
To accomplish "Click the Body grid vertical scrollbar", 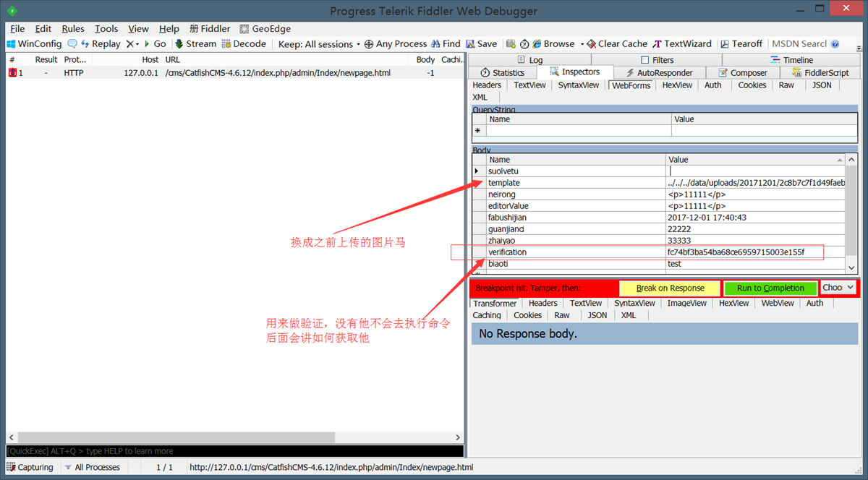I will coord(851,213).
